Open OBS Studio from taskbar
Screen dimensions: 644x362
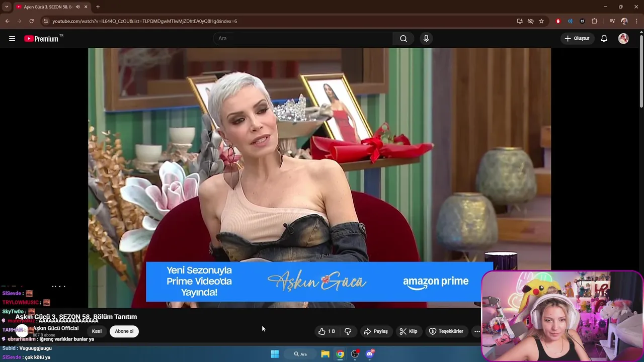coord(355,354)
